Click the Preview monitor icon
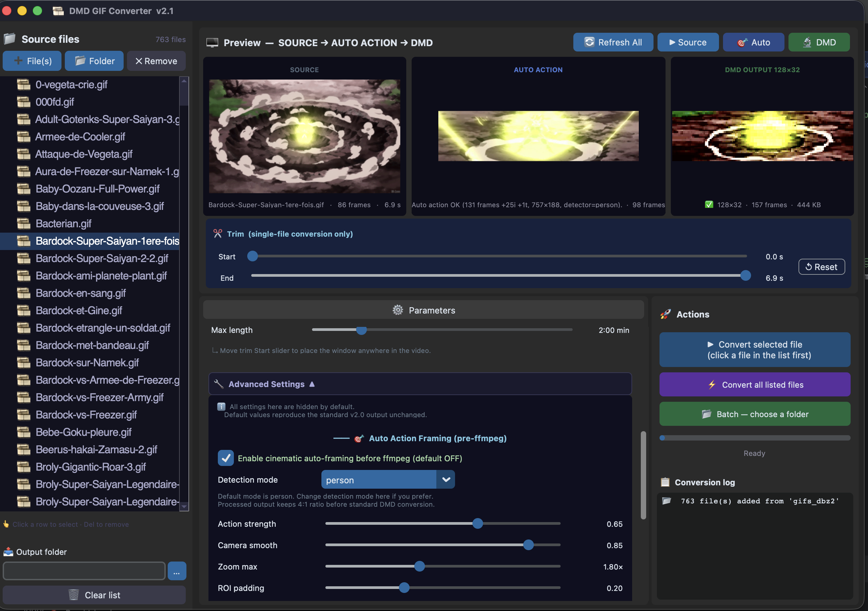 click(212, 43)
